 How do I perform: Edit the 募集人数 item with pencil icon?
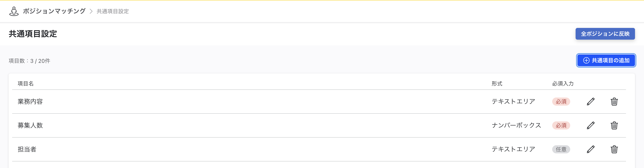(590, 125)
